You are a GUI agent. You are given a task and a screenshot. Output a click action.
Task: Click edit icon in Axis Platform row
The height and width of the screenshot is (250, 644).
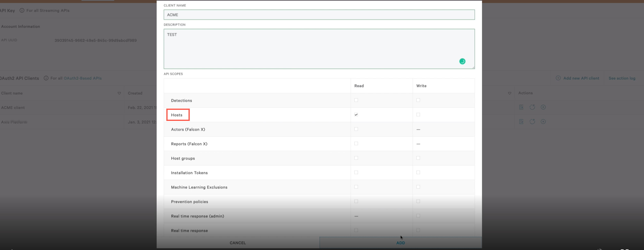[x=521, y=122]
